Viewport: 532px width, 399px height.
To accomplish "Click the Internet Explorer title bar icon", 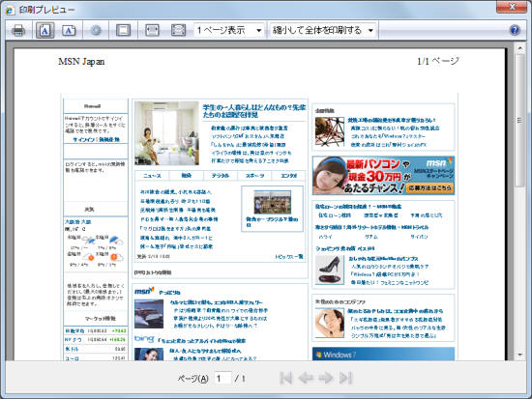I will coord(10,10).
